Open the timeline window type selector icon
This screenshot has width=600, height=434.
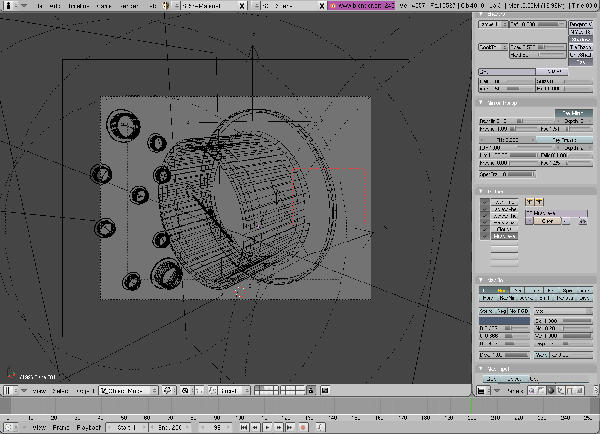coord(9,427)
